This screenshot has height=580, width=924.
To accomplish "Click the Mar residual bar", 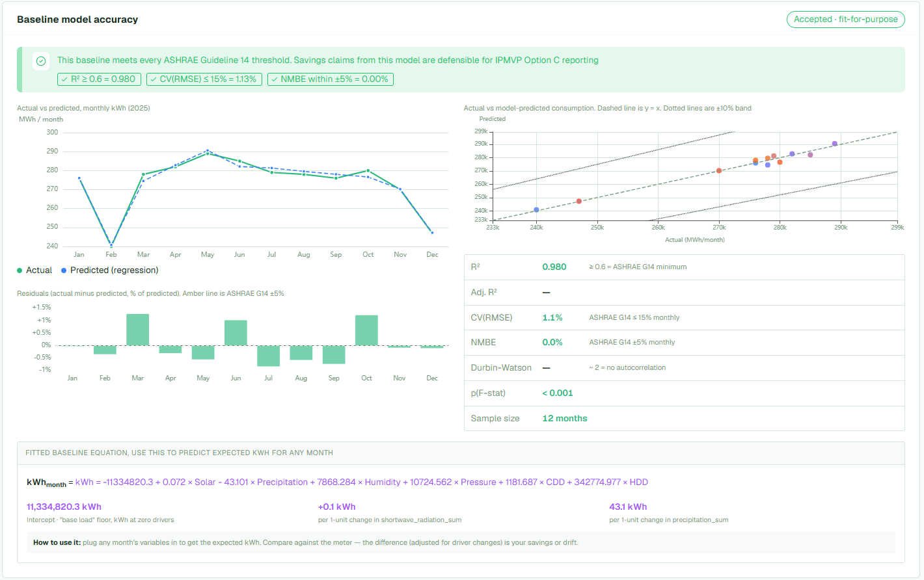I will pos(137,330).
